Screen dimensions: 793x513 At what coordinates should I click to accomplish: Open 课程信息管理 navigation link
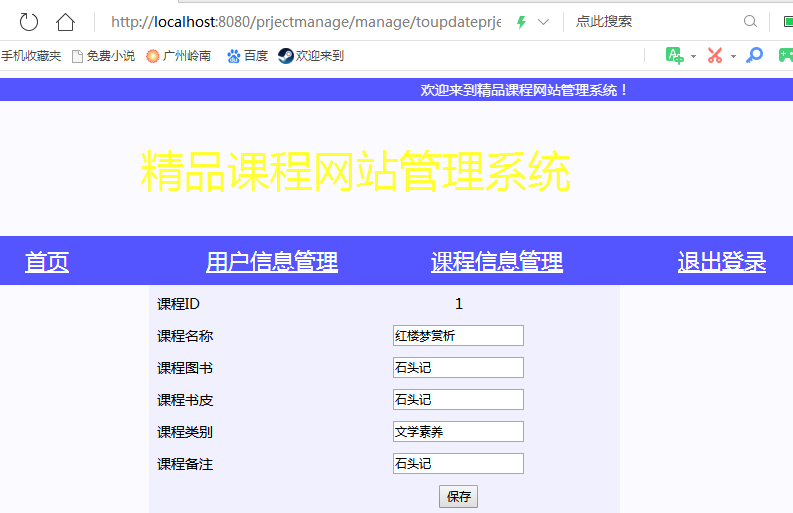[497, 262]
